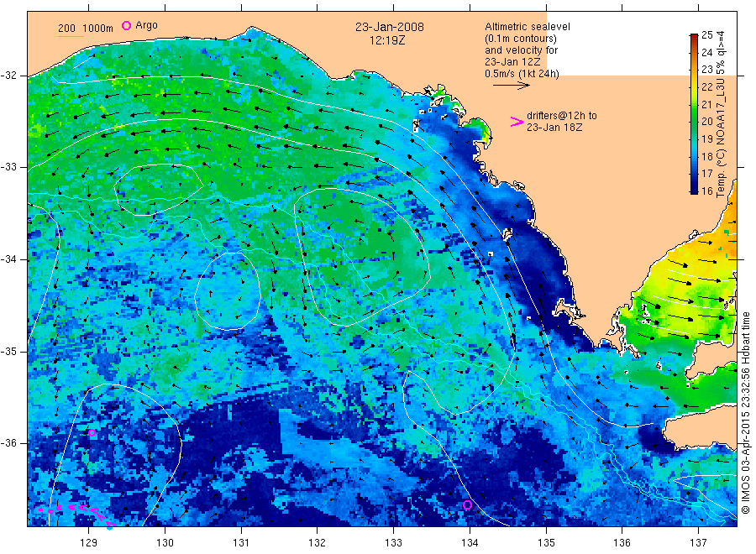Click the Argo float marker near 134 longitude
756x554 pixels.
(x=467, y=504)
